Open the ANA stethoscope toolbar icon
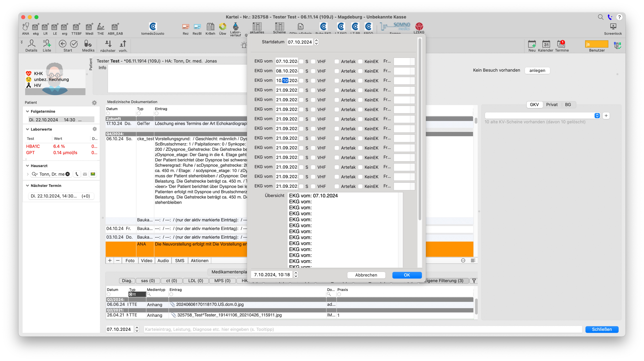 26,27
